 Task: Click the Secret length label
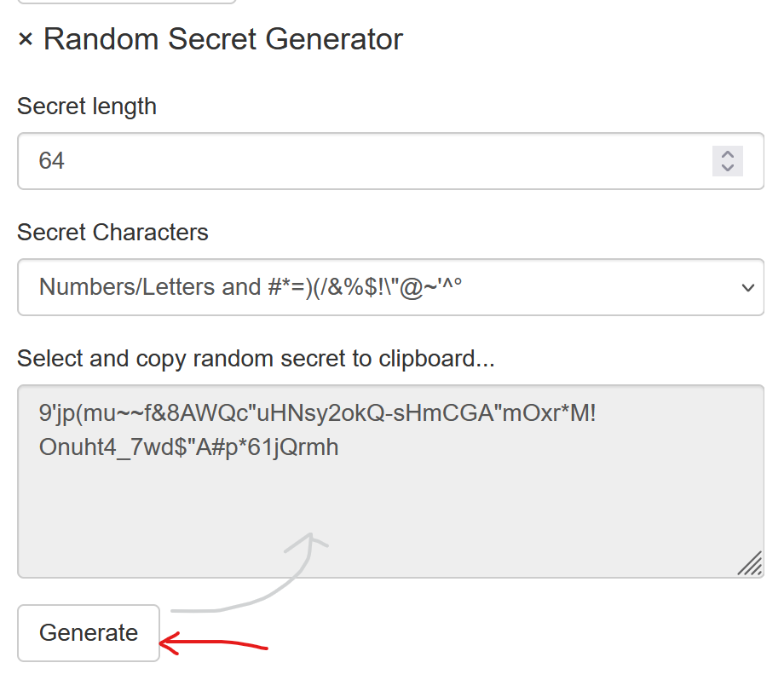tap(87, 106)
